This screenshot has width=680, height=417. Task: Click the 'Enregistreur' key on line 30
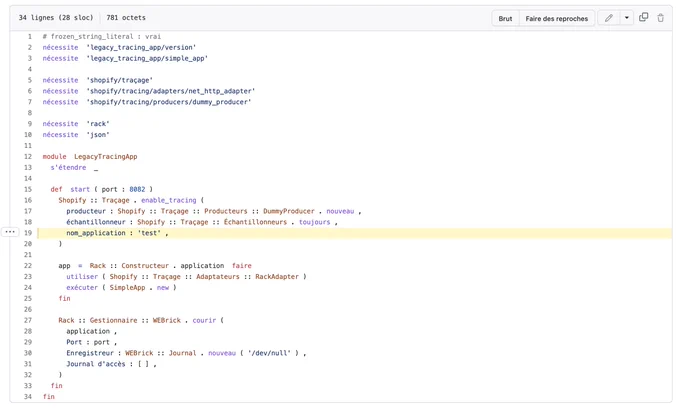[x=90, y=353]
